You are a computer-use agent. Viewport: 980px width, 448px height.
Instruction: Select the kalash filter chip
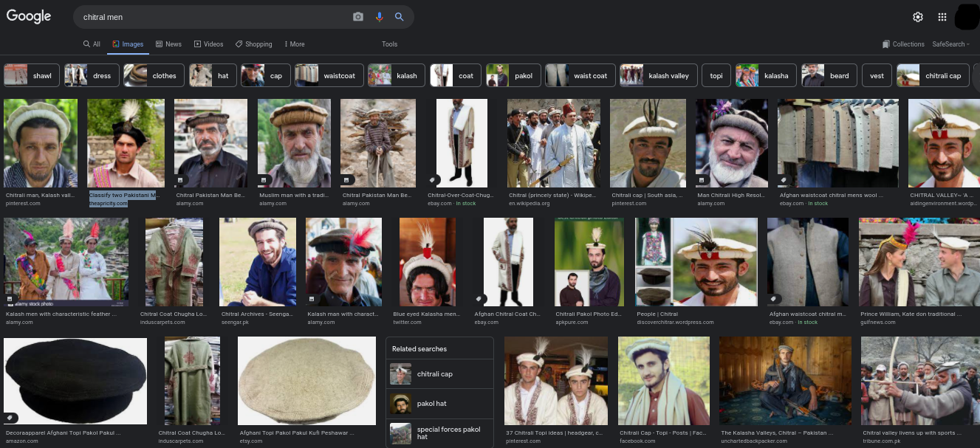(x=397, y=75)
